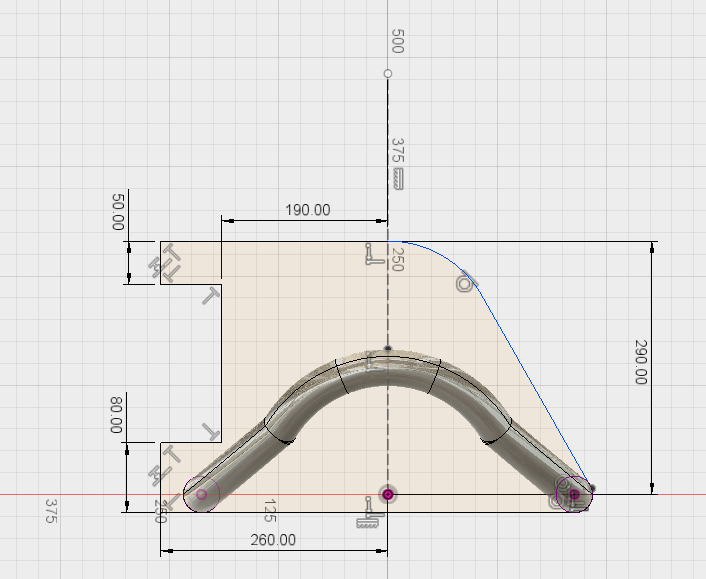Click the 50.00 dimension text
The height and width of the screenshot is (579, 706).
coord(119,214)
